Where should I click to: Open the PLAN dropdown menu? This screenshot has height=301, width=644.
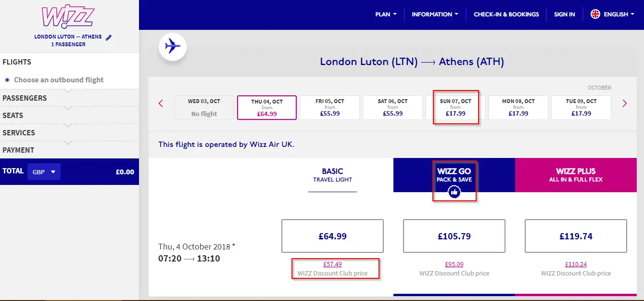coord(386,14)
